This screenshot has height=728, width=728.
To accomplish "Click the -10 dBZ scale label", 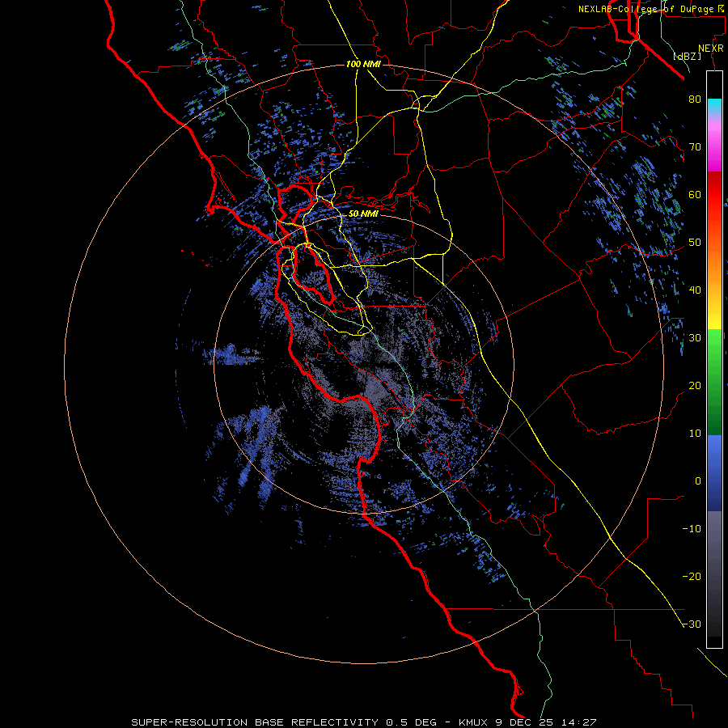I will point(692,529).
